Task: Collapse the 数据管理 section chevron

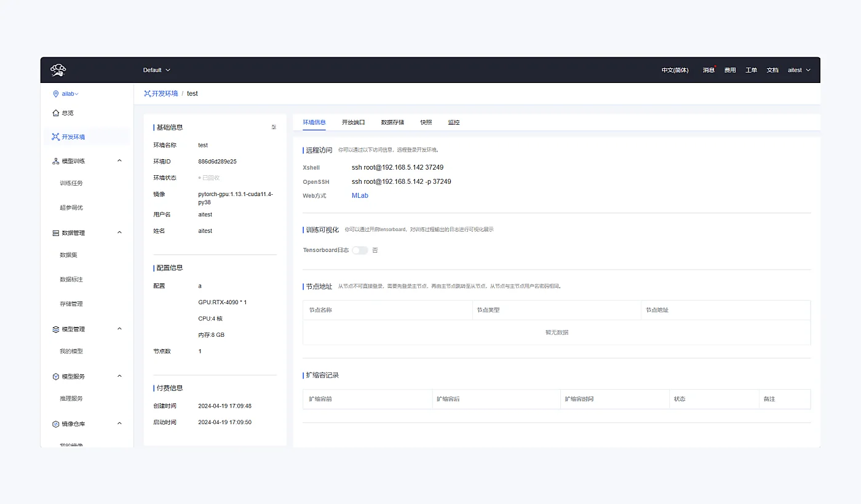Action: tap(119, 232)
